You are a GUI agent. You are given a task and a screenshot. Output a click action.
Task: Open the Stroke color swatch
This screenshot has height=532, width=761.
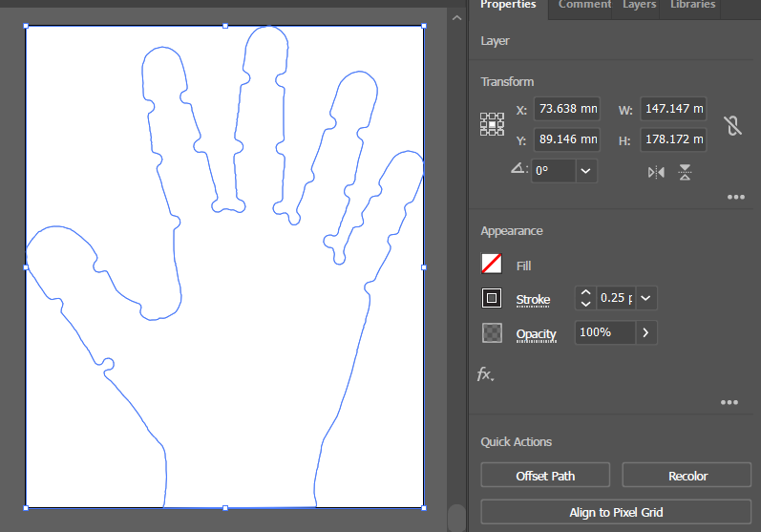(492, 299)
